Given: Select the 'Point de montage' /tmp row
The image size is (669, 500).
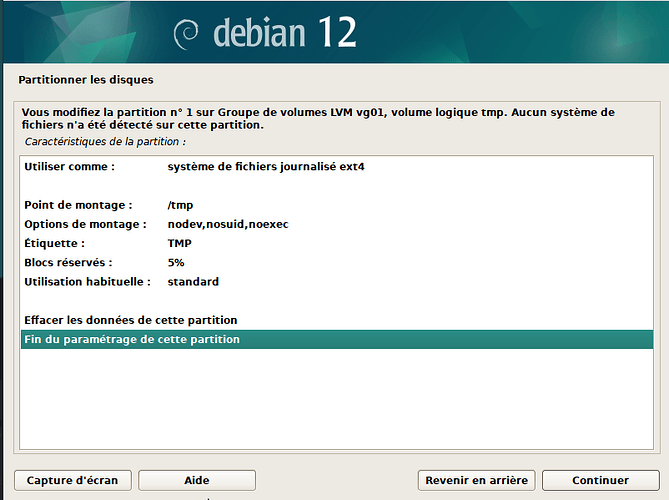Looking at the screenshot, I should click(x=337, y=205).
